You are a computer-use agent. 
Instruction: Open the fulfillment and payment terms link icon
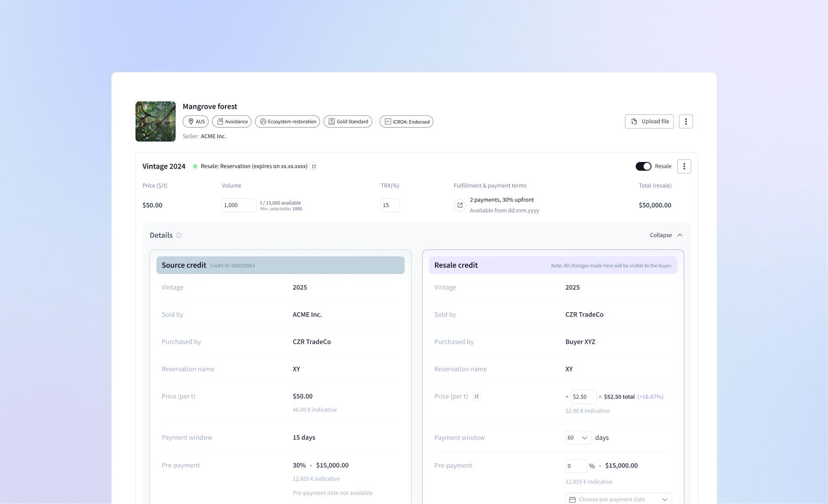(460, 205)
